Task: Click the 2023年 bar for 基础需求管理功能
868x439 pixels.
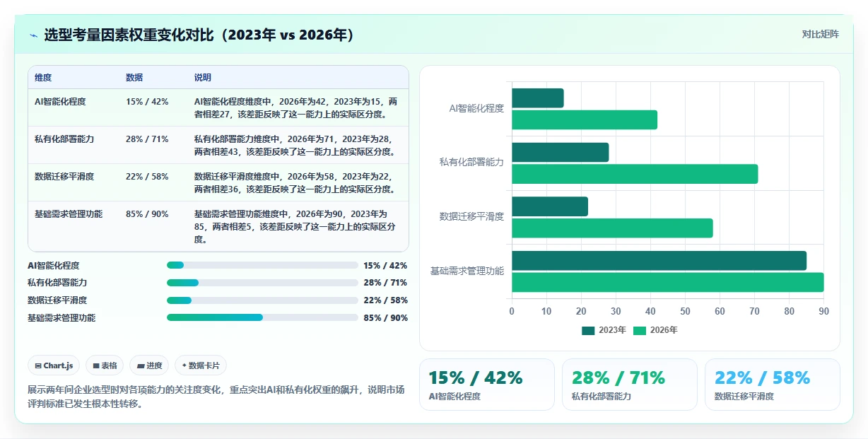Action: click(659, 261)
